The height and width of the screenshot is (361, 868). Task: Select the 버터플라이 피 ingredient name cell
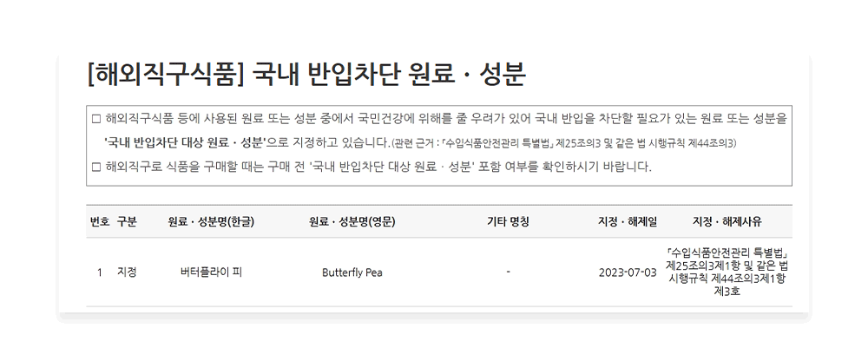[211, 272]
